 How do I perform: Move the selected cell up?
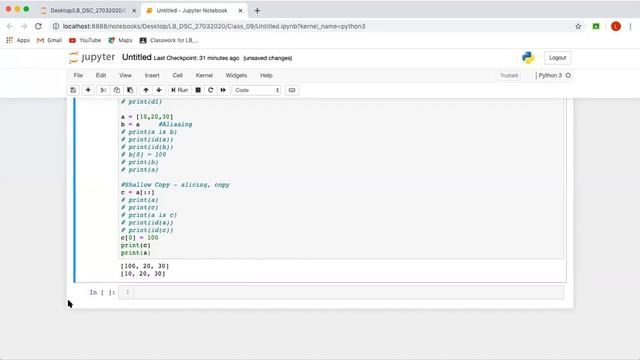(x=146, y=90)
